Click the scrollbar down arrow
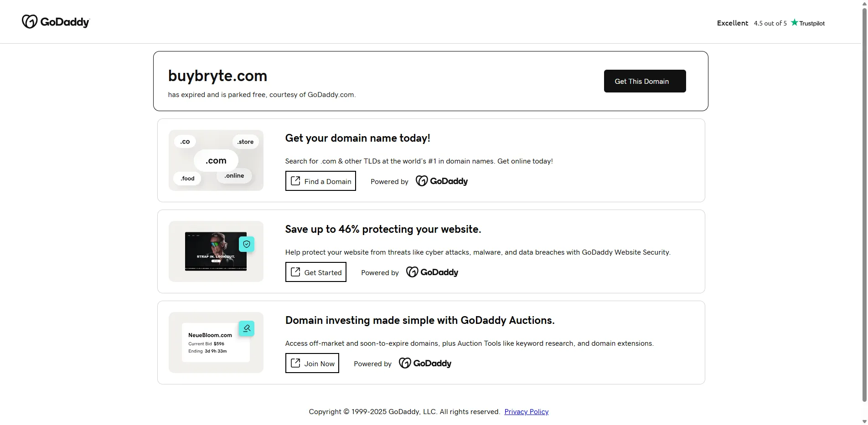 click(864, 421)
